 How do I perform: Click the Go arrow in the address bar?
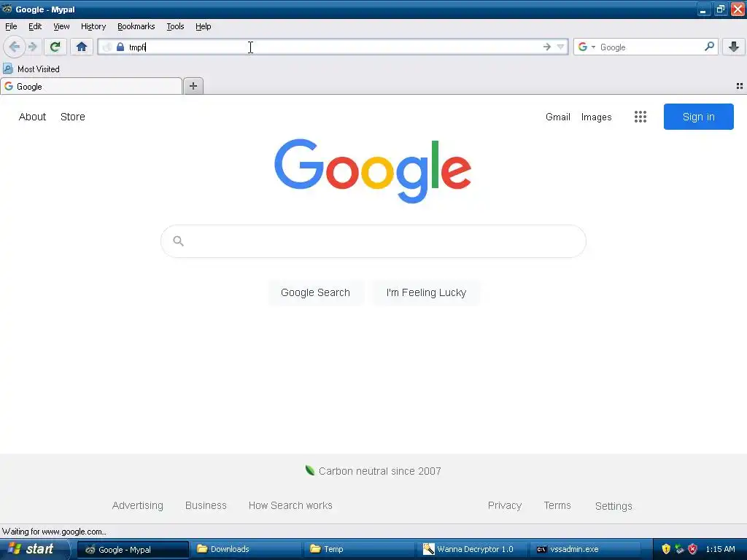click(547, 47)
